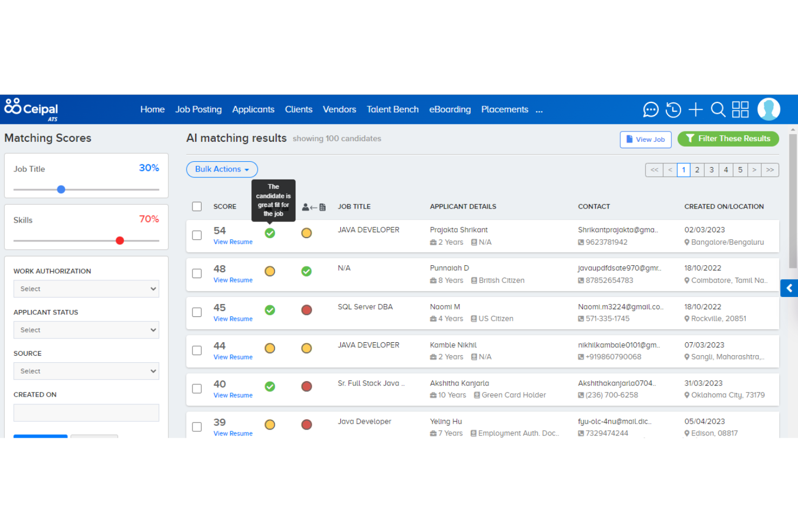Screen dimensions: 798x532
Task: Click yellow status circle for Punnaiah D
Action: [270, 272]
